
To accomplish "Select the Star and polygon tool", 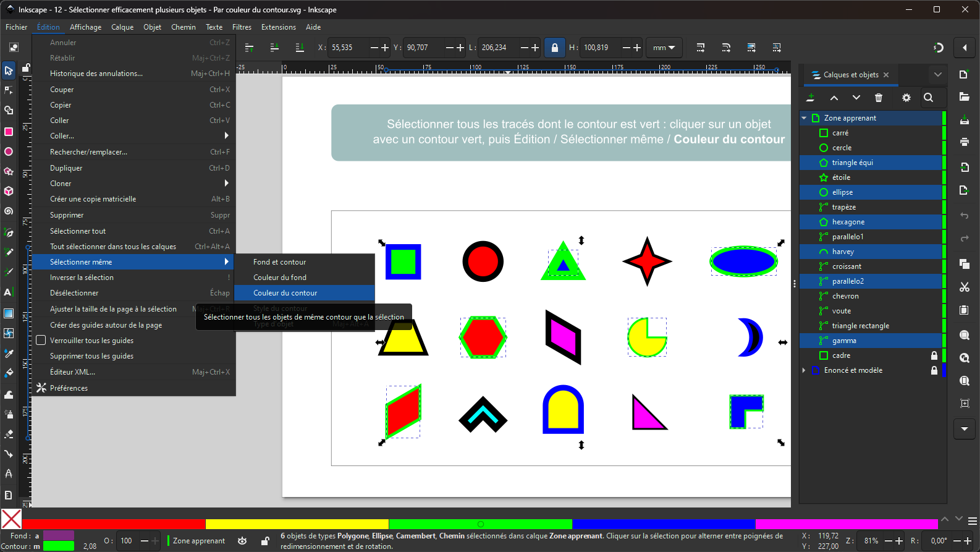I will [9, 171].
